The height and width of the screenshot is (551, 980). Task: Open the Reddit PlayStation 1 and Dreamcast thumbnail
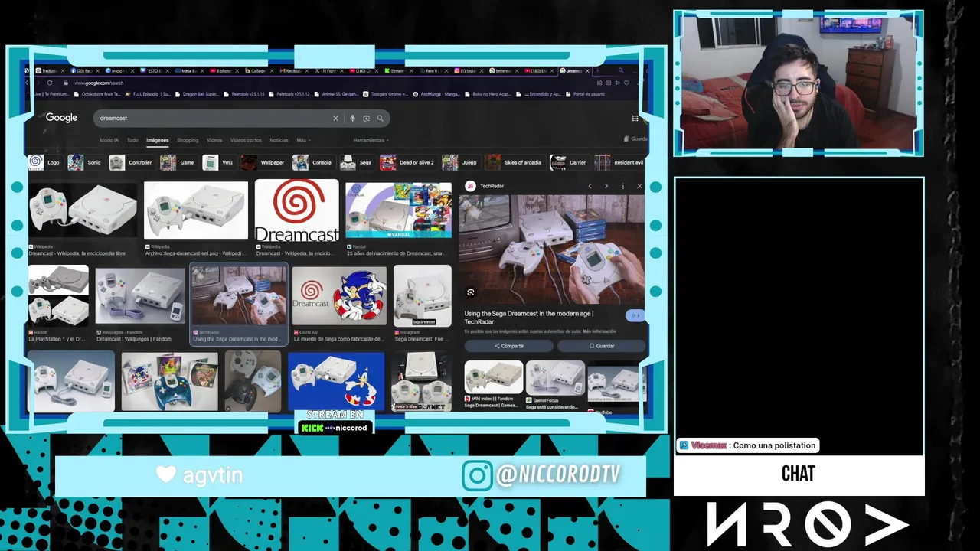pyautogui.click(x=58, y=295)
